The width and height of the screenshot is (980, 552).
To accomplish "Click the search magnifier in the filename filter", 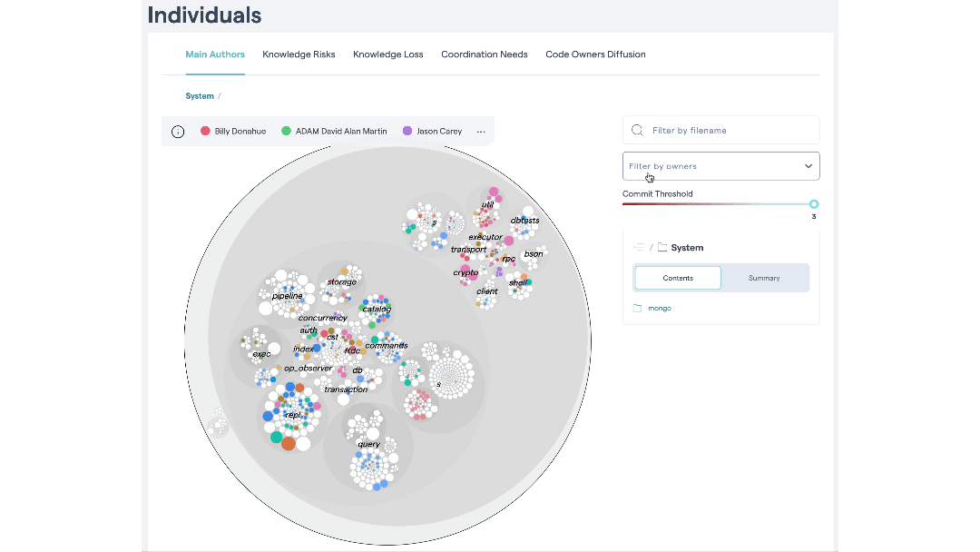I will click(x=636, y=130).
